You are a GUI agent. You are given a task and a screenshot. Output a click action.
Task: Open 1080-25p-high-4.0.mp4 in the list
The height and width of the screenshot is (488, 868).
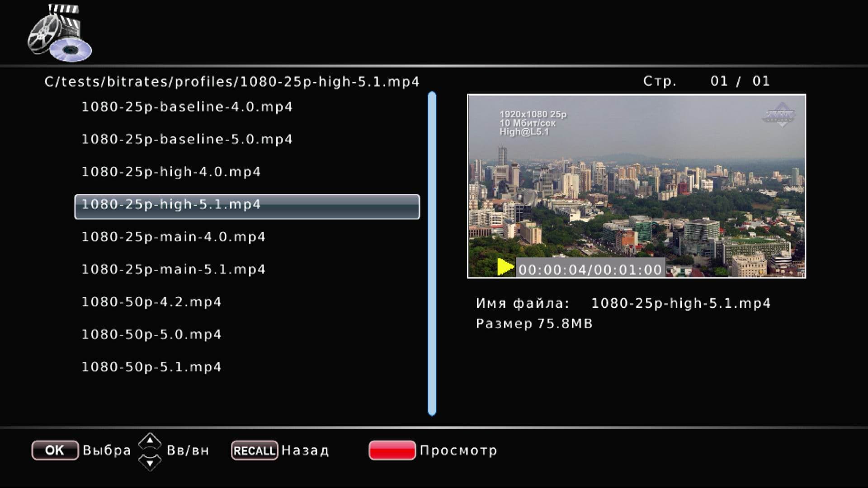coord(171,172)
